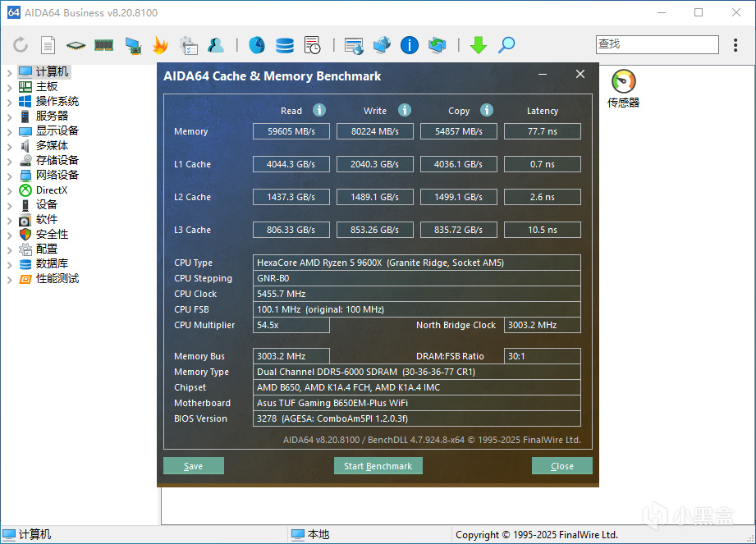Click the blue globe disk icon
The width and height of the screenshot is (756, 544).
click(x=256, y=45)
